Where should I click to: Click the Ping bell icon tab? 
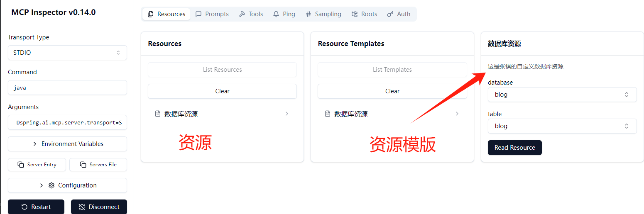(x=284, y=14)
